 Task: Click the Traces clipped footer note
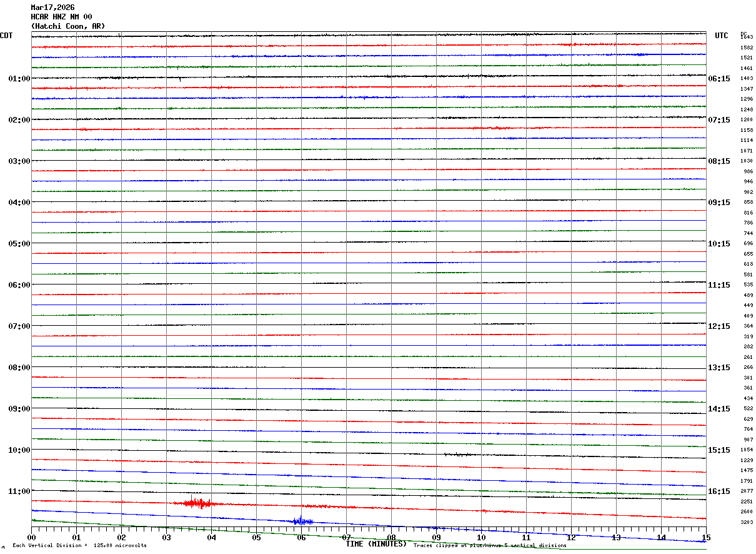click(x=490, y=546)
